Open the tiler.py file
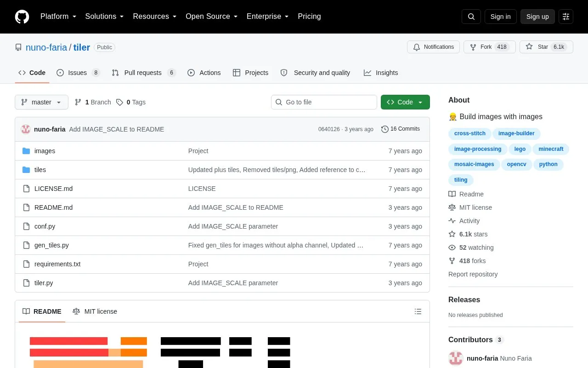The width and height of the screenshot is (588, 368). pyautogui.click(x=44, y=283)
